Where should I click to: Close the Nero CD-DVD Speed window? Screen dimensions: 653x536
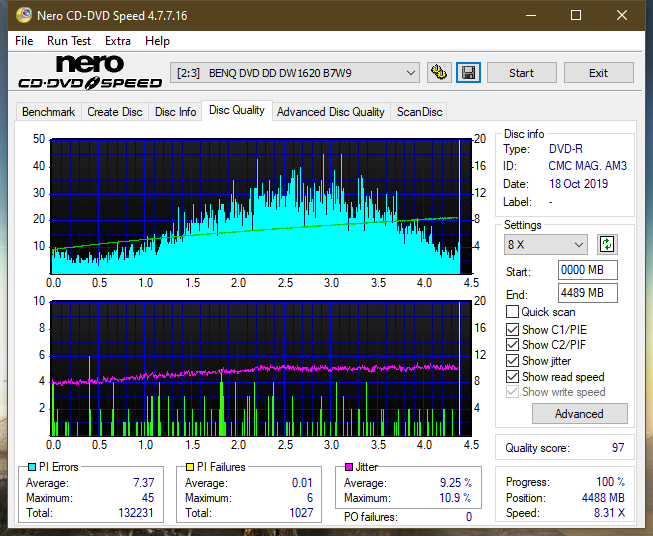(622, 15)
